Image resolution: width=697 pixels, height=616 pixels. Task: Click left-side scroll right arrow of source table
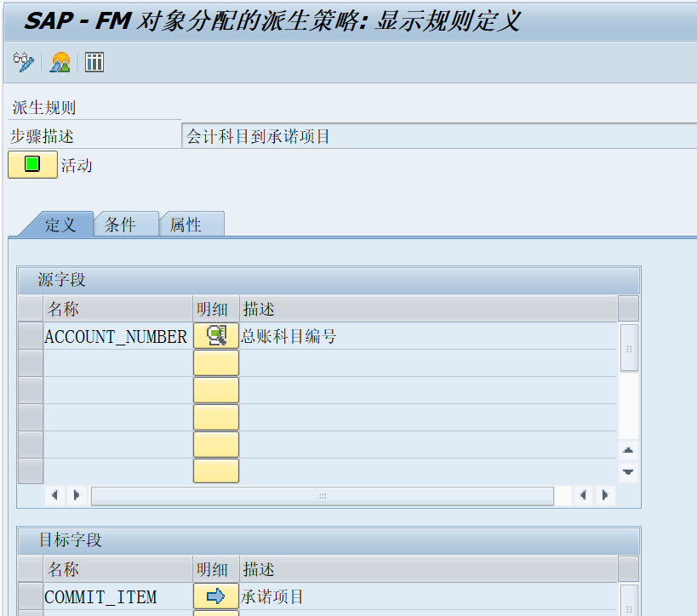pos(76,495)
